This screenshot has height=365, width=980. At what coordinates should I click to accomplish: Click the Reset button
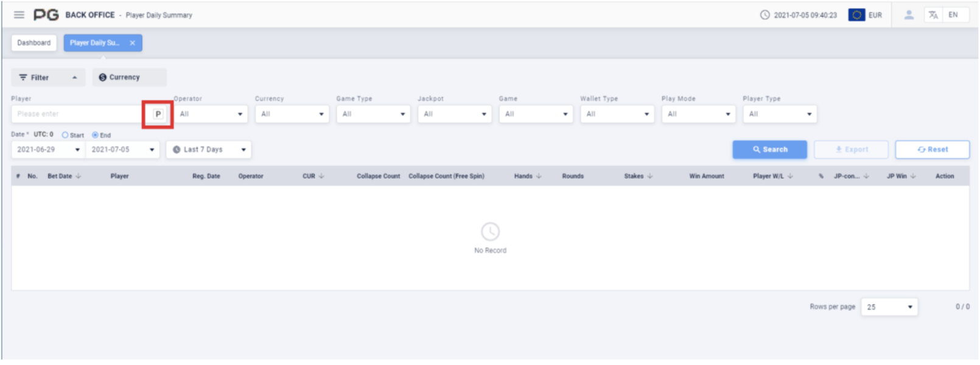pos(932,150)
